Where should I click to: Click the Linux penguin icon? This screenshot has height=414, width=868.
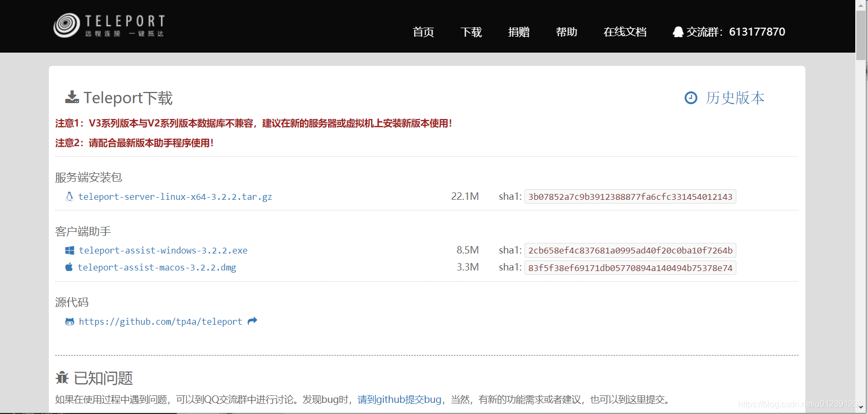click(69, 197)
